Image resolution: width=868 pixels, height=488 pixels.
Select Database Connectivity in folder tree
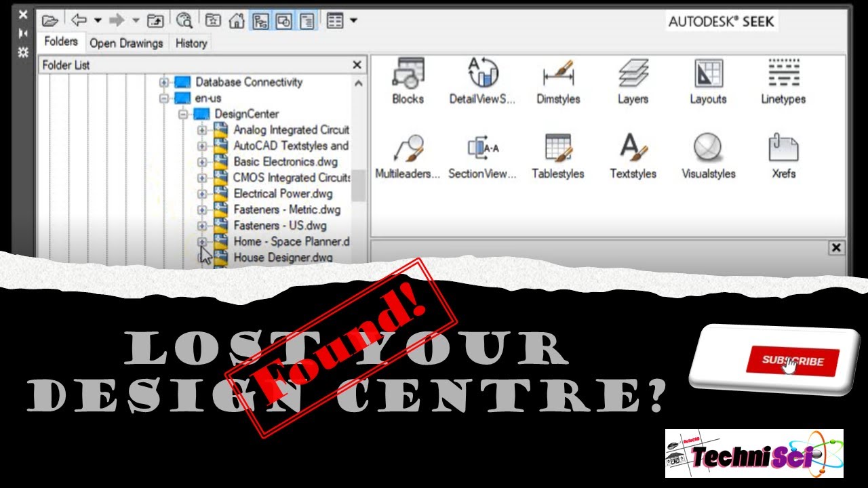tap(249, 82)
